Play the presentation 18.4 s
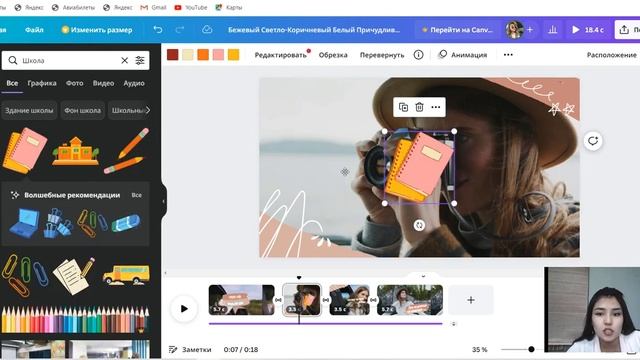640x360 pixels. 587,30
